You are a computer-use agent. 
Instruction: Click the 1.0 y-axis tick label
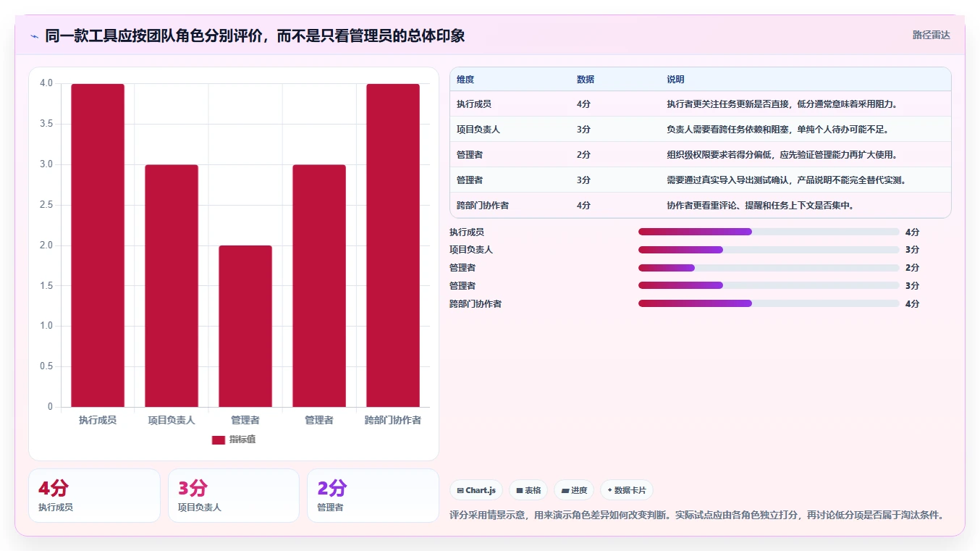click(46, 326)
